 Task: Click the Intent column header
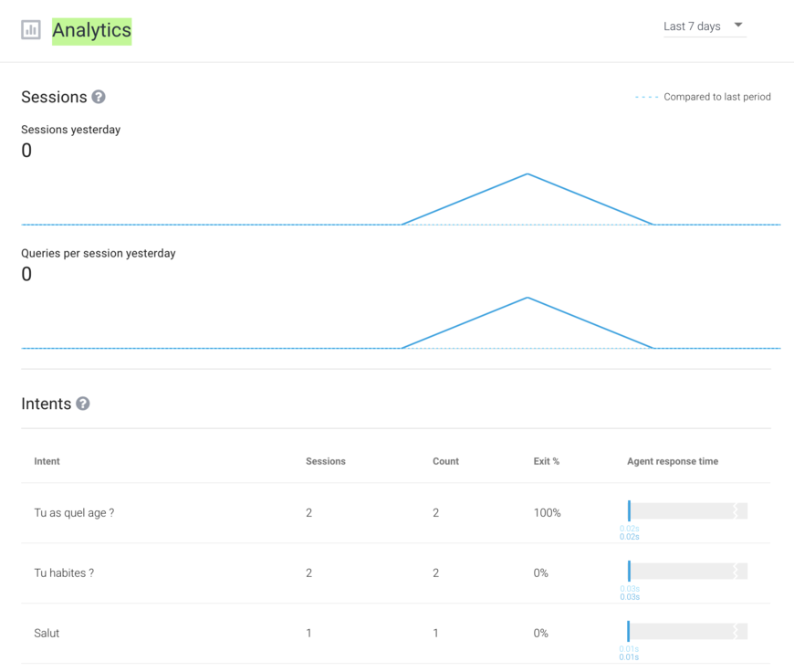click(47, 461)
